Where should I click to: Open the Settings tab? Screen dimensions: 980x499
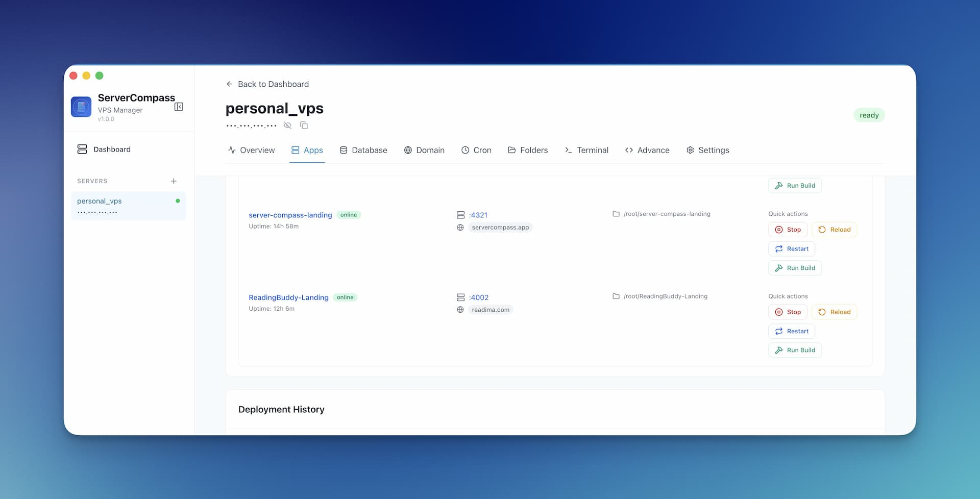[x=707, y=150]
